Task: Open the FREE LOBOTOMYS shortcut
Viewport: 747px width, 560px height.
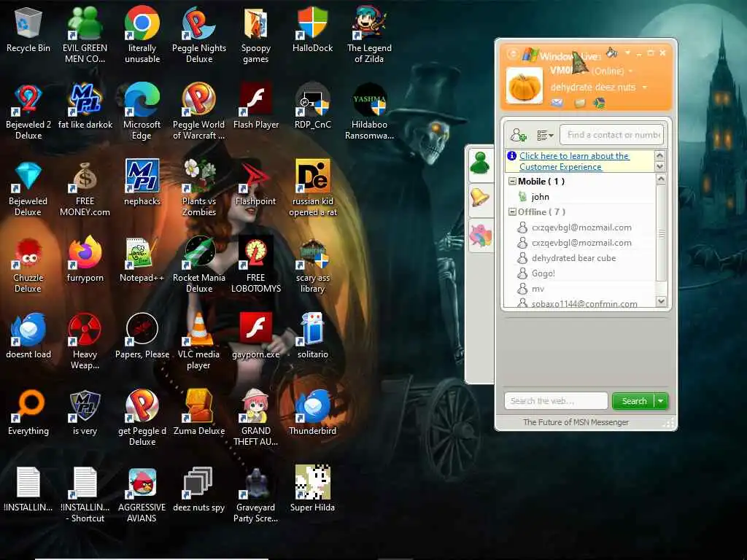Action: (256, 265)
